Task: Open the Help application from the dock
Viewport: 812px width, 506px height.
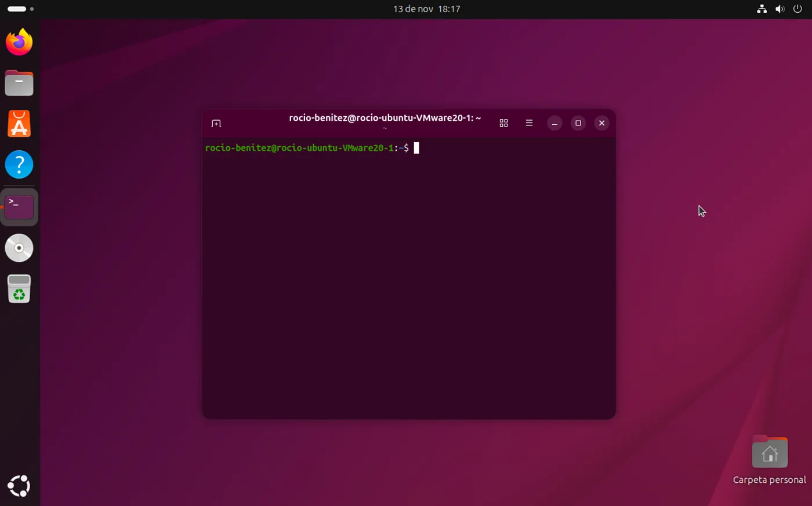Action: [x=19, y=164]
